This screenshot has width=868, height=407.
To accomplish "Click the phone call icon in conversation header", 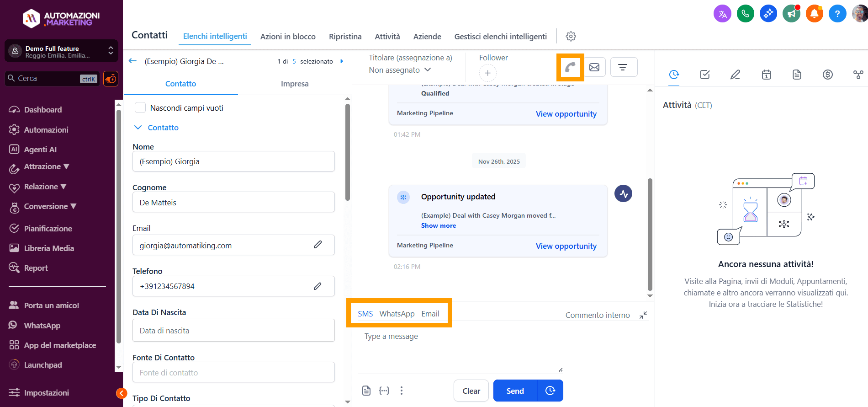I will (x=570, y=68).
